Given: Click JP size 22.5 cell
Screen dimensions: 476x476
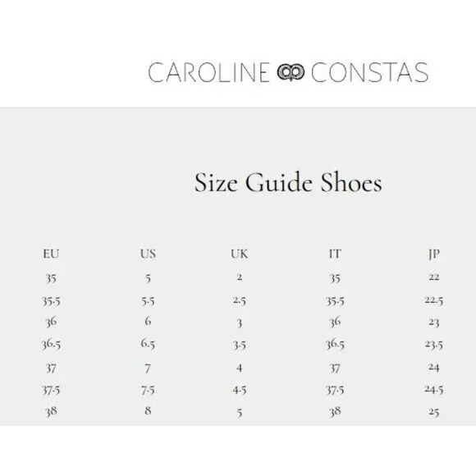Looking at the screenshot, I should pos(434,300).
